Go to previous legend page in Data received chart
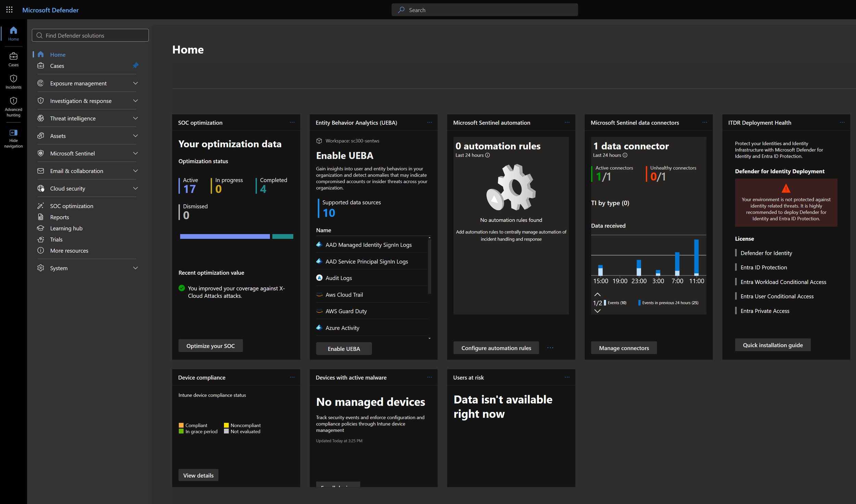This screenshot has width=856, height=504. [597, 295]
